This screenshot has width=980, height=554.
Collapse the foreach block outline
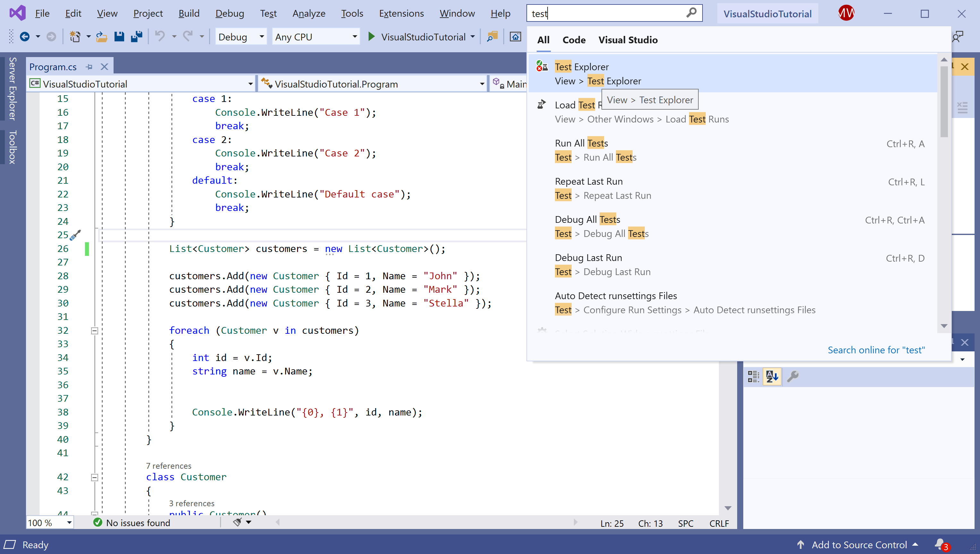(95, 331)
